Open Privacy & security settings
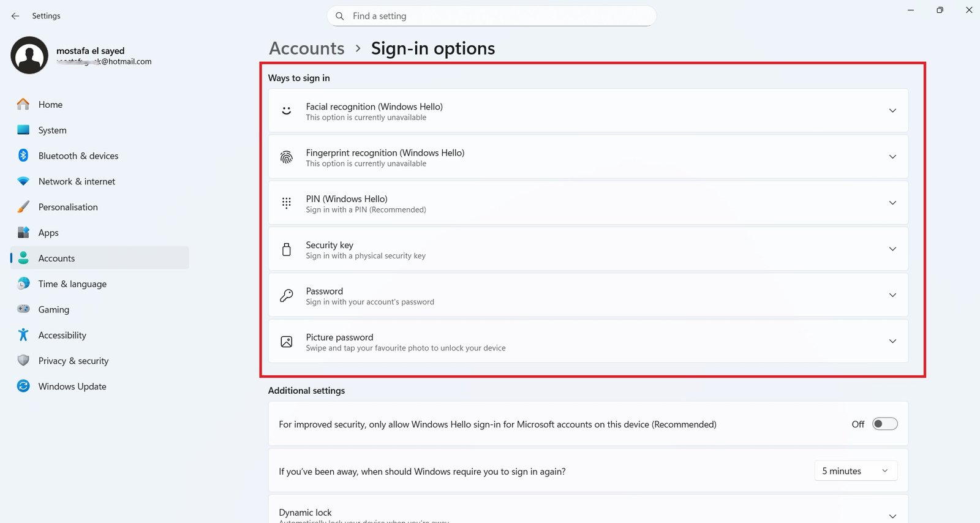Image resolution: width=980 pixels, height=523 pixels. click(100, 361)
